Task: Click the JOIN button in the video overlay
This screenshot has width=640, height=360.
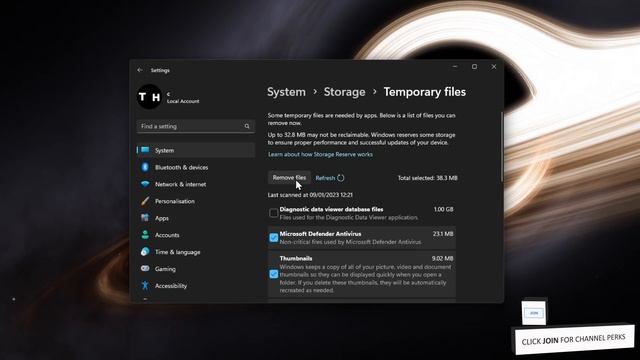Action: 533,313
